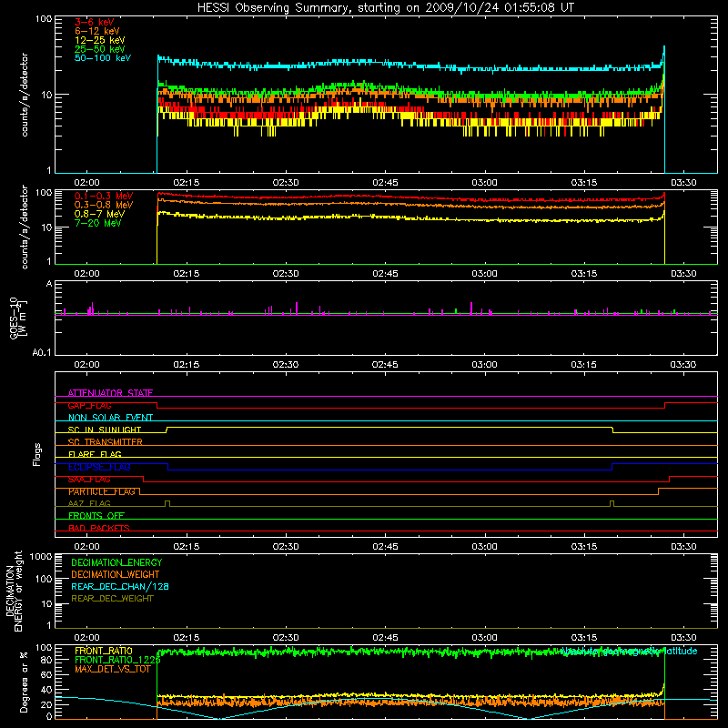This screenshot has height=728, width=728.
Task: Pick the NON_SOLAR_EVENT flag label
Action: coord(110,418)
